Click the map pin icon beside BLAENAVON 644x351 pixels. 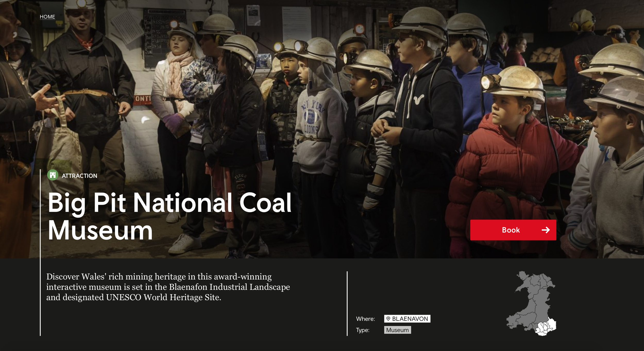pyautogui.click(x=388, y=319)
